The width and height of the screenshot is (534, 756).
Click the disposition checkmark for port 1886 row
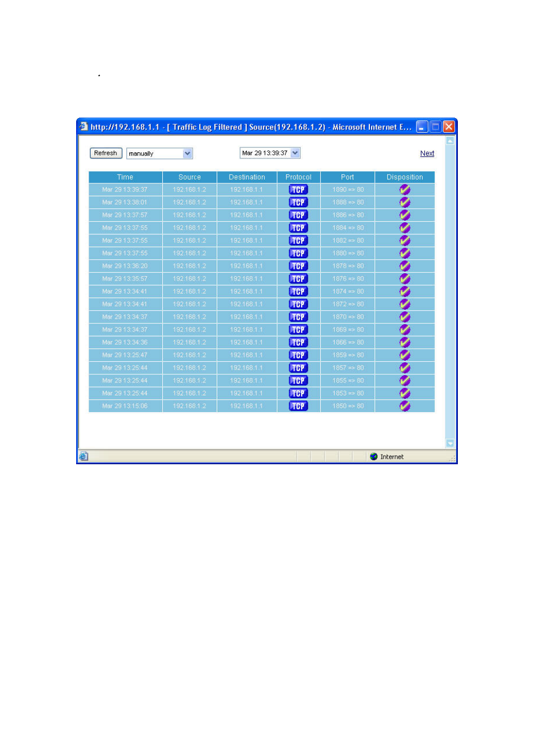point(405,215)
